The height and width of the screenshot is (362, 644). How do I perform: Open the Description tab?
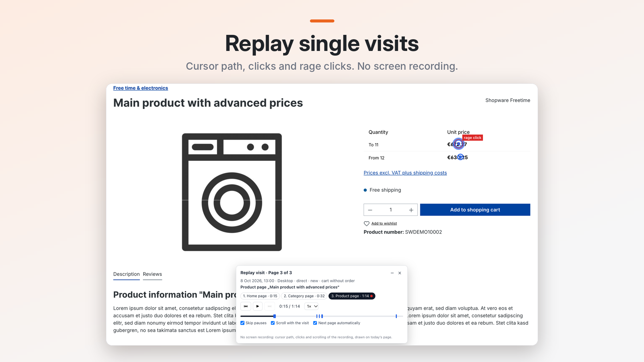click(x=126, y=274)
